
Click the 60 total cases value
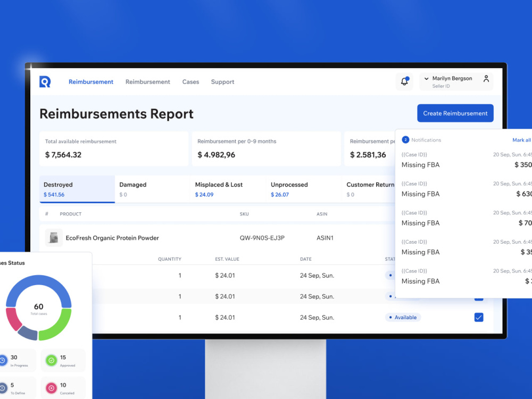click(x=39, y=306)
